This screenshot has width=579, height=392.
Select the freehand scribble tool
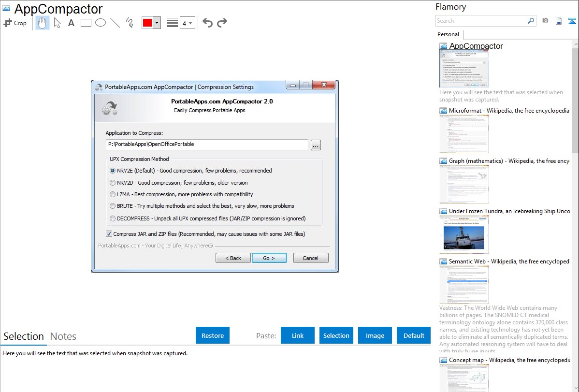click(130, 23)
